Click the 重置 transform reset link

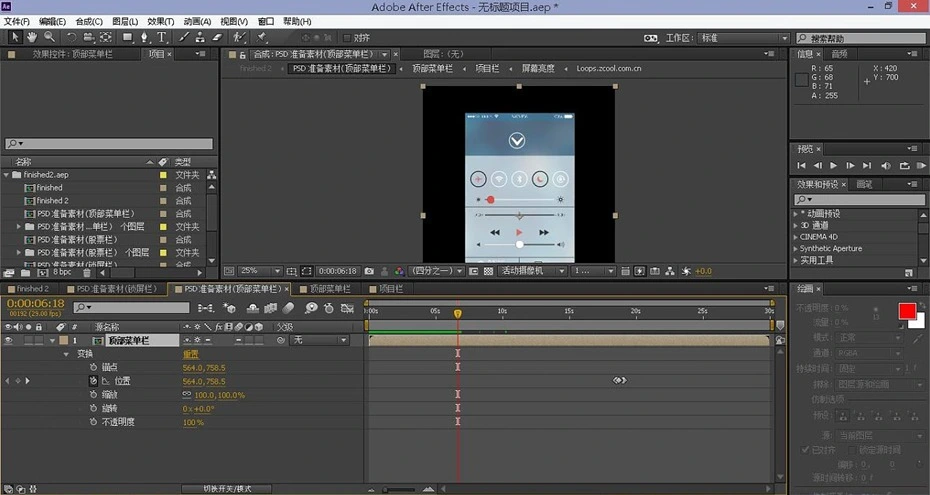pyautogui.click(x=190, y=354)
